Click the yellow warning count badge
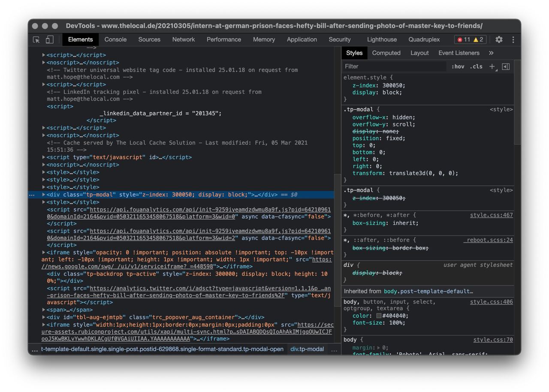549x392 pixels. tap(478, 39)
